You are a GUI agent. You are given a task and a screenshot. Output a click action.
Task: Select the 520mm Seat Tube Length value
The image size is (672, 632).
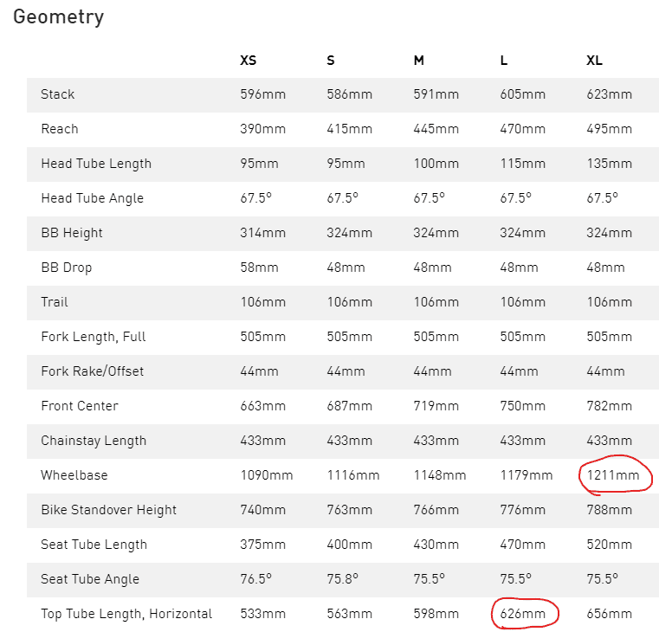pos(610,545)
